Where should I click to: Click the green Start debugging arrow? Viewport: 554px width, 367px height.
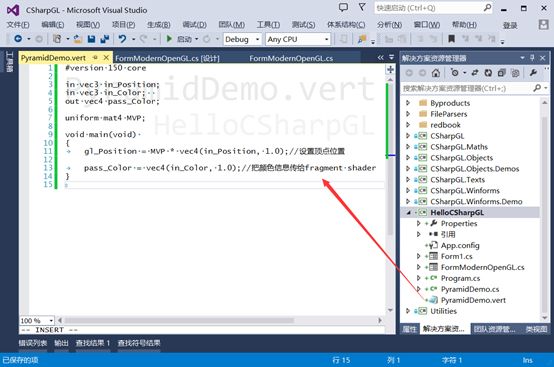[169, 39]
